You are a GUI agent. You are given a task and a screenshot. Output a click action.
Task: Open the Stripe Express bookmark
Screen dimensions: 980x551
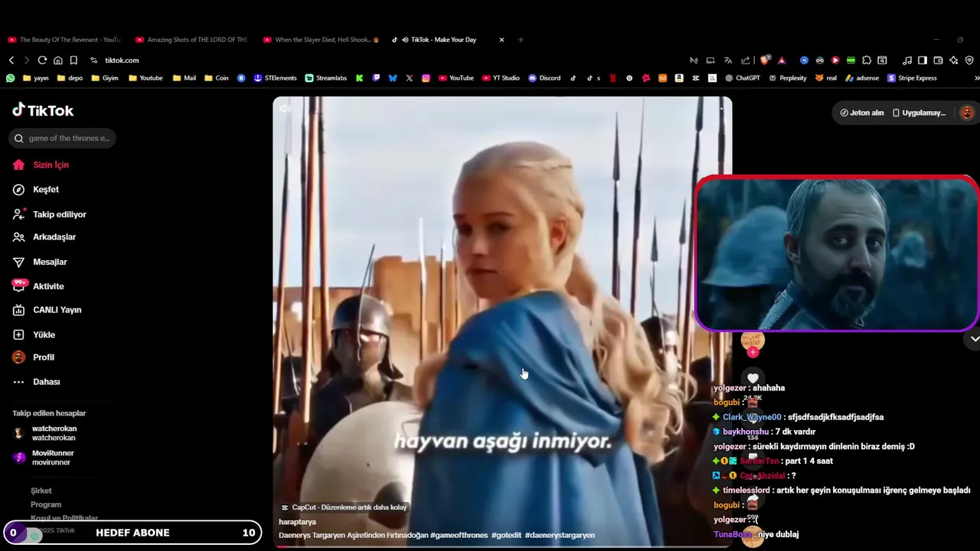(912, 78)
